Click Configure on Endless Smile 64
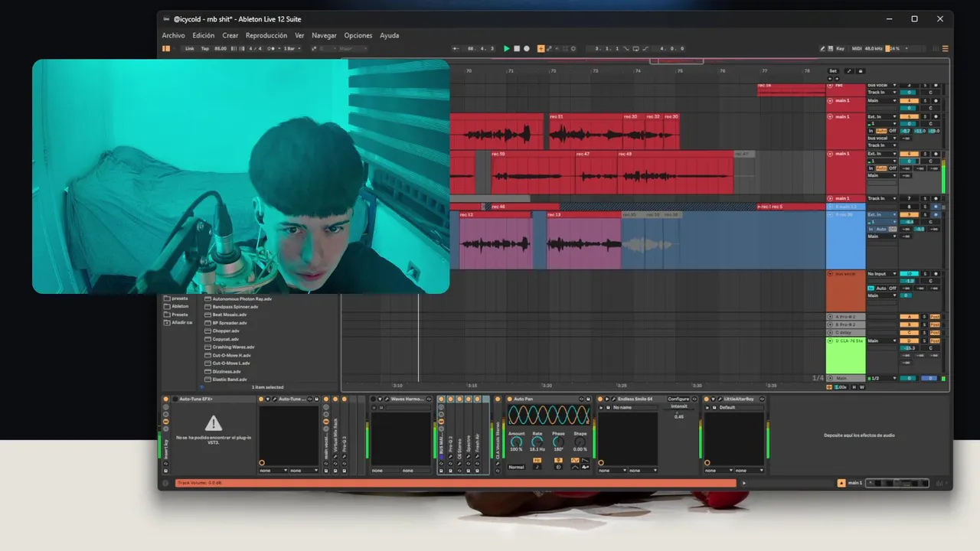The height and width of the screenshot is (551, 980). pyautogui.click(x=678, y=399)
